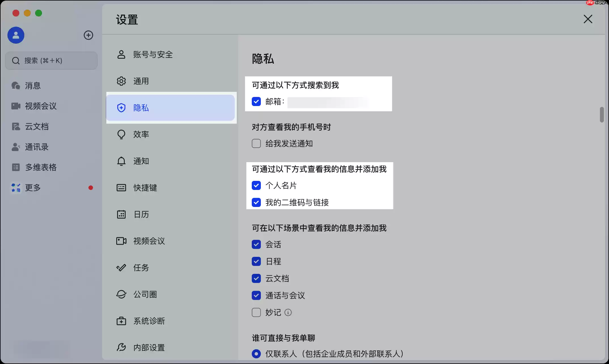The height and width of the screenshot is (364, 609).
Task: Uncheck the 个人名片 checkbox
Action: click(x=256, y=185)
